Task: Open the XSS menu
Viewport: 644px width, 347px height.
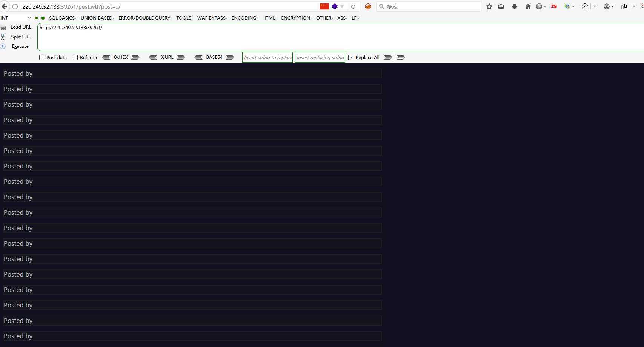Action: point(343,18)
